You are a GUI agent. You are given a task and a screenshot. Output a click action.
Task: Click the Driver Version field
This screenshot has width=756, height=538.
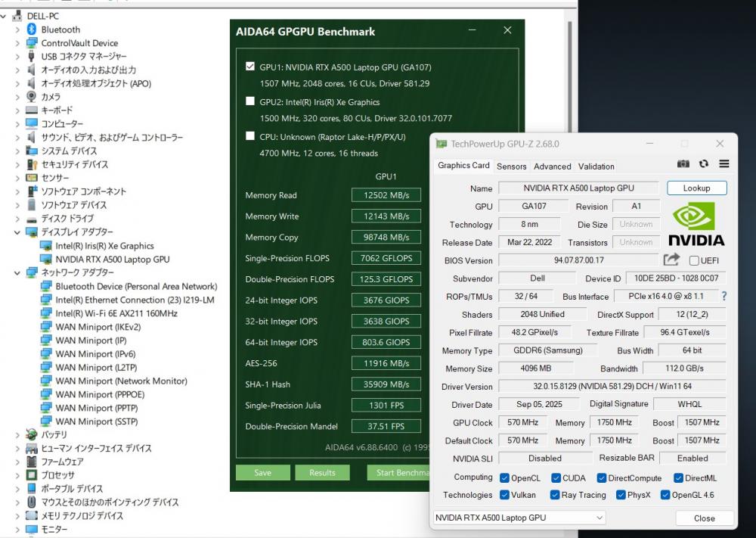(x=612, y=387)
